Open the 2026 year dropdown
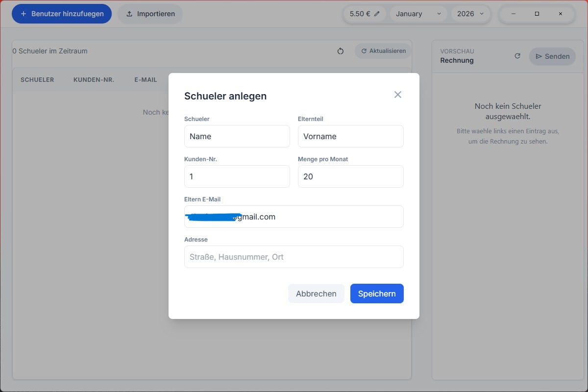 point(470,14)
